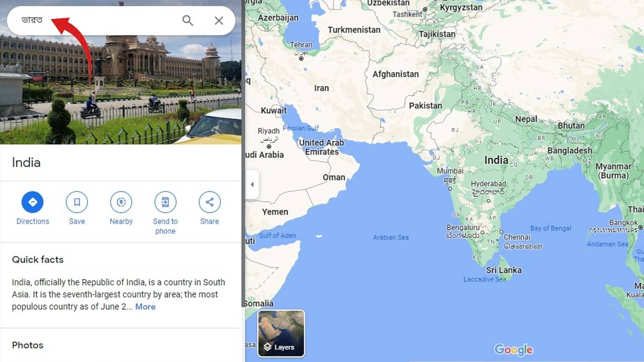Collapse the side panel arrow
Image resolution: width=644 pixels, height=362 pixels.
click(252, 185)
